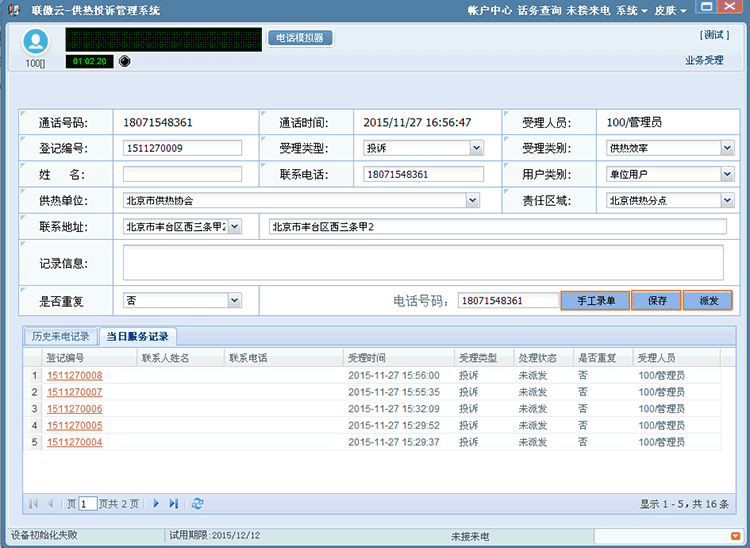Click the 记录信息 text area
The height and width of the screenshot is (548, 750).
[423, 262]
